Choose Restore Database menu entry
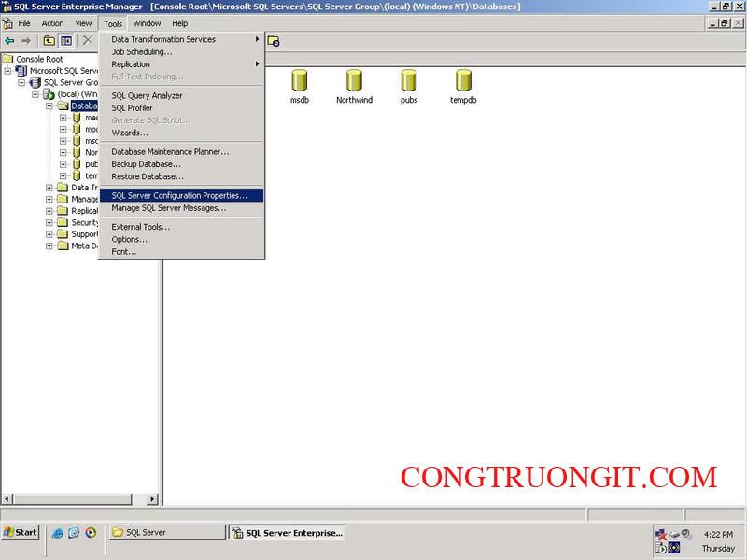 181,176
